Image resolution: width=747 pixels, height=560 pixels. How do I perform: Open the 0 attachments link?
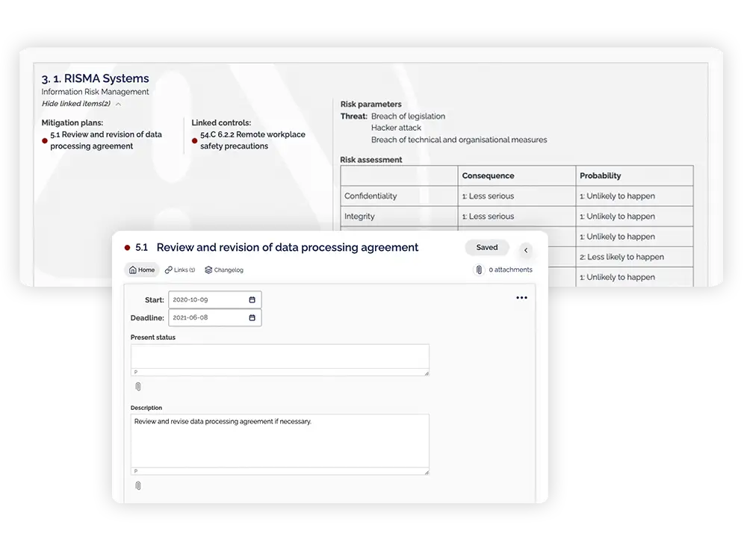tap(510, 270)
